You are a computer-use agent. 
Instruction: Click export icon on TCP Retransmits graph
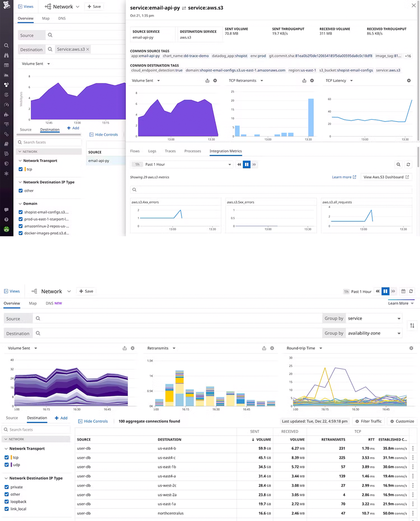click(x=304, y=81)
